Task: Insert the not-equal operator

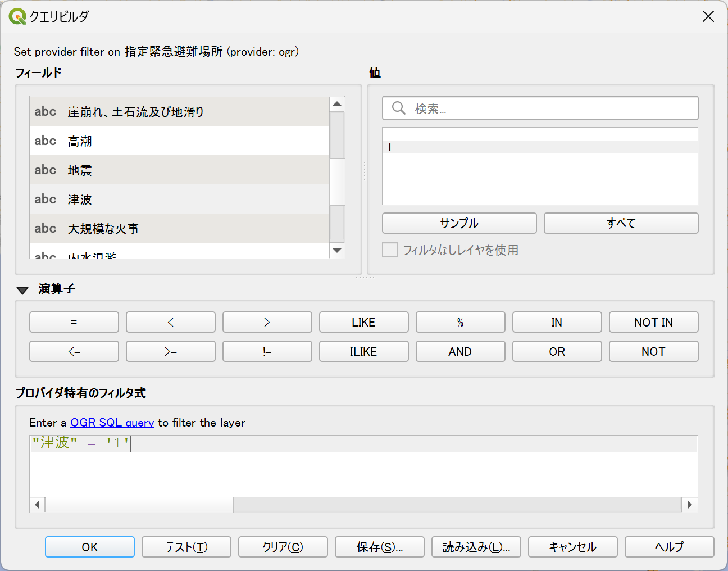Action: click(267, 351)
